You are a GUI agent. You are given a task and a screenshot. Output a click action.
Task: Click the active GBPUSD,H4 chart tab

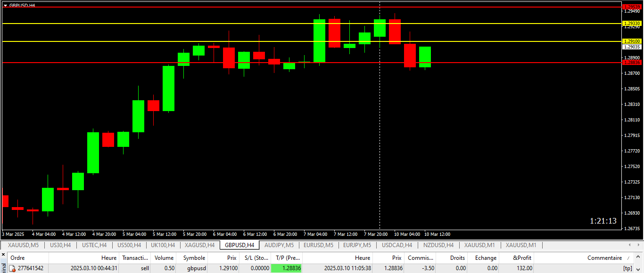(x=239, y=245)
